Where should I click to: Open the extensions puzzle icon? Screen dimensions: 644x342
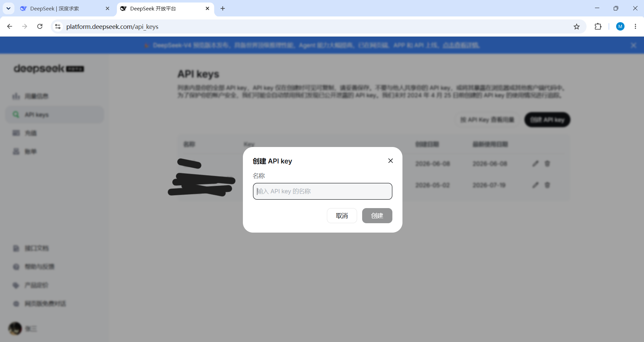pos(598,27)
